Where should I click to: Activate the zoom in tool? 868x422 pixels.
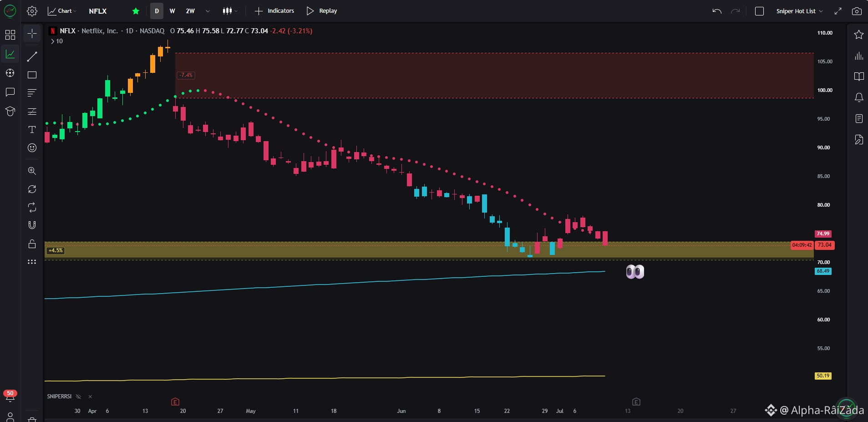tap(32, 171)
